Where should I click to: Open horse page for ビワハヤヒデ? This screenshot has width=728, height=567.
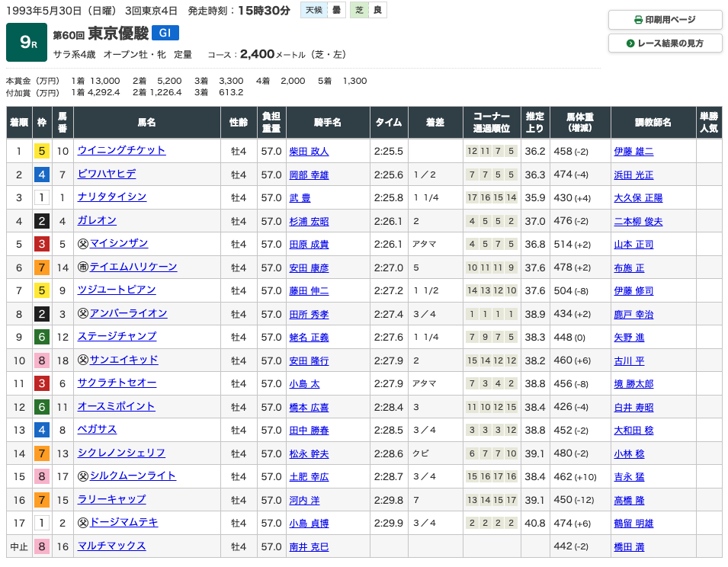point(107,174)
